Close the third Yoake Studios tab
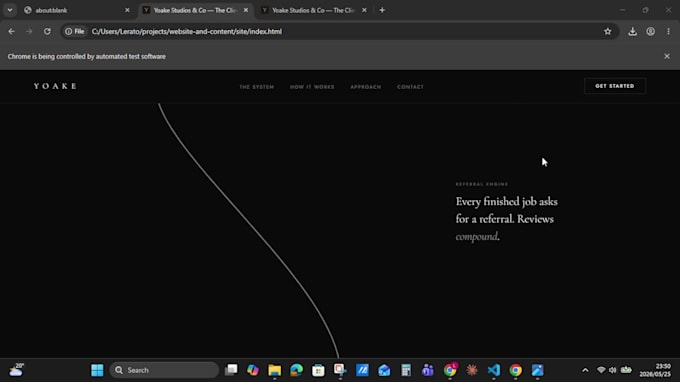680x382 pixels. [x=364, y=10]
